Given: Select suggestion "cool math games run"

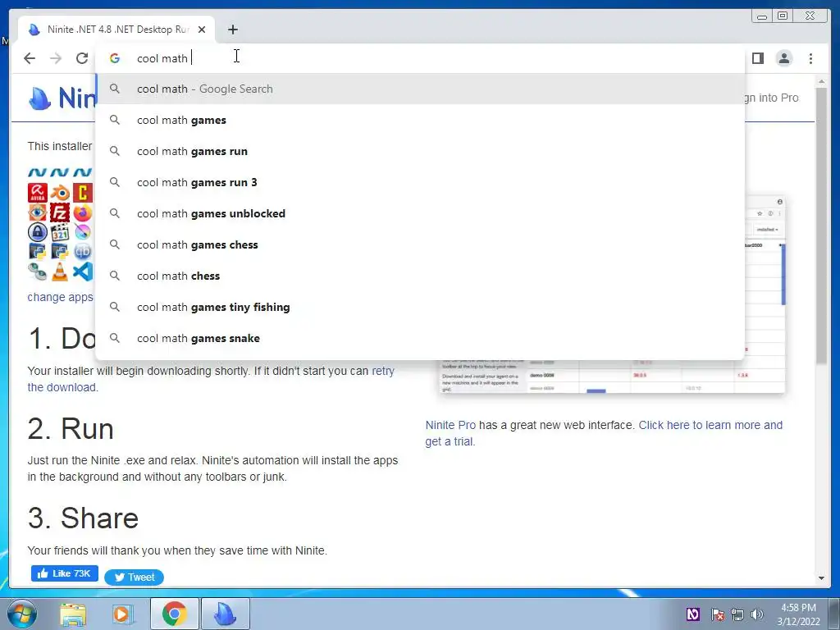Looking at the screenshot, I should click(420, 151).
